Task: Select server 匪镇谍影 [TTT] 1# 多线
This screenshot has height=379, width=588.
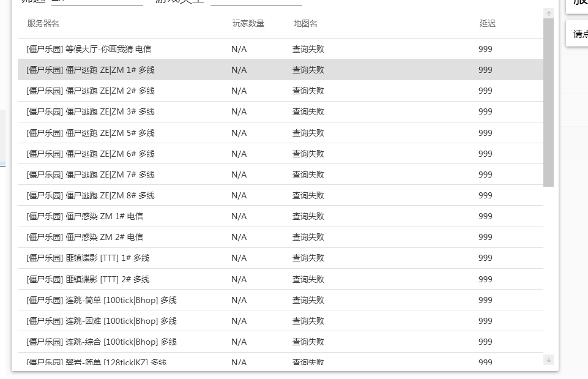Action: (x=88, y=258)
